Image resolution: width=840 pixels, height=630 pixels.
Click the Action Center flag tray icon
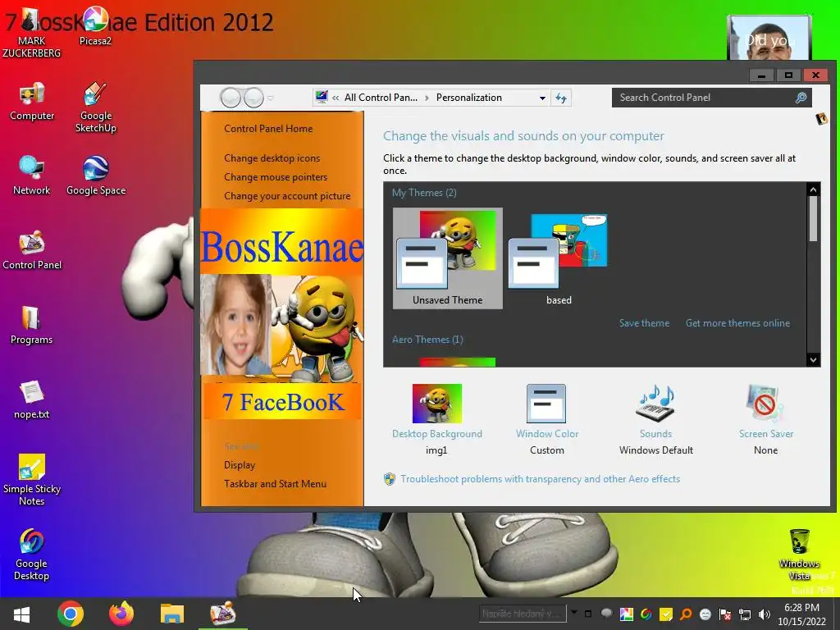725,614
